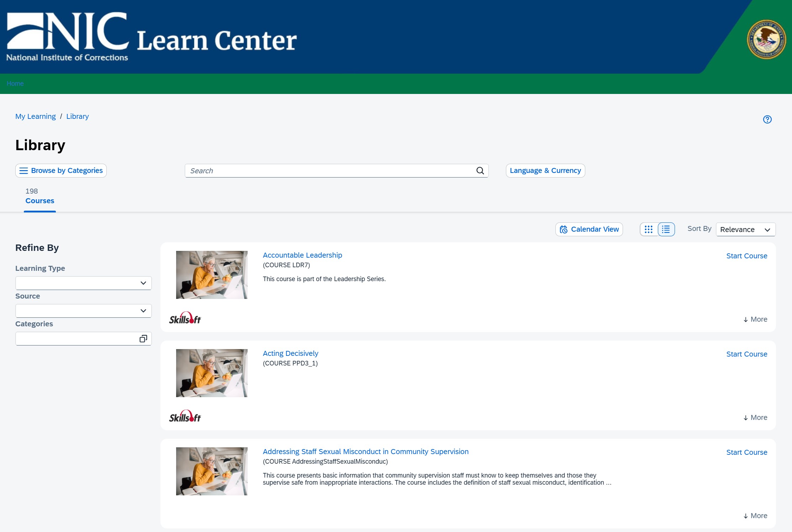Toggle the list view display

click(666, 229)
